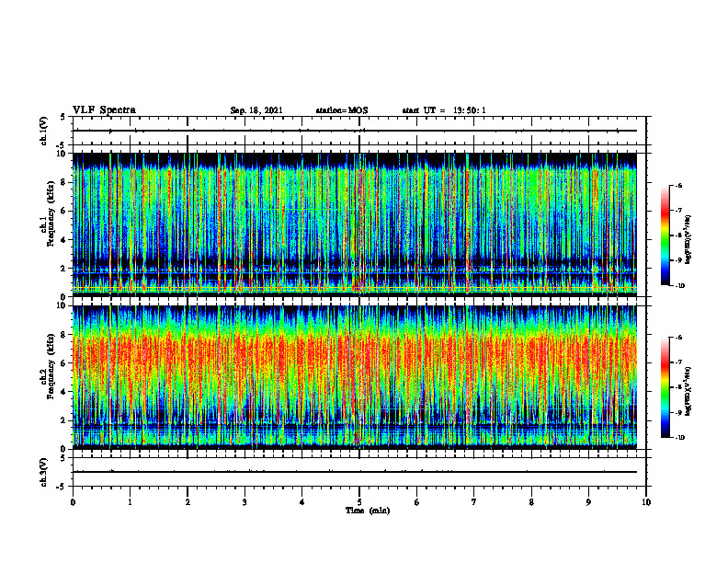This screenshot has width=728, height=563.
Task: Click time axis tick label "8"
Action: pyautogui.click(x=531, y=502)
